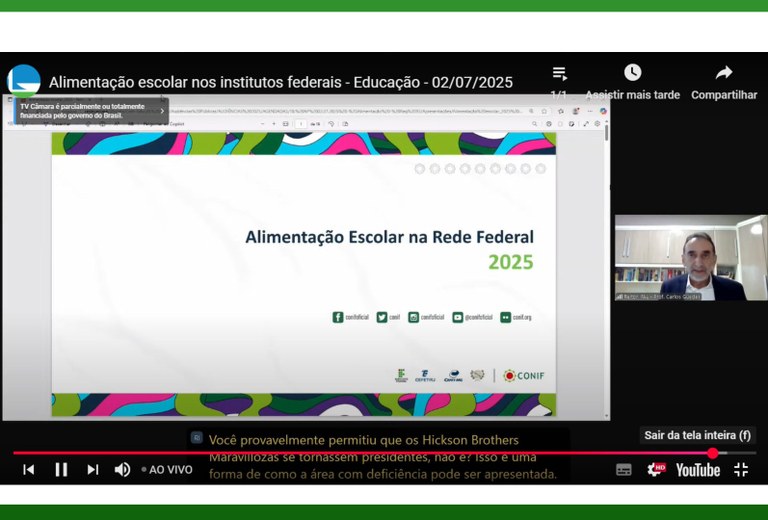
Task: Skip to the previous video
Action: pos(29,469)
